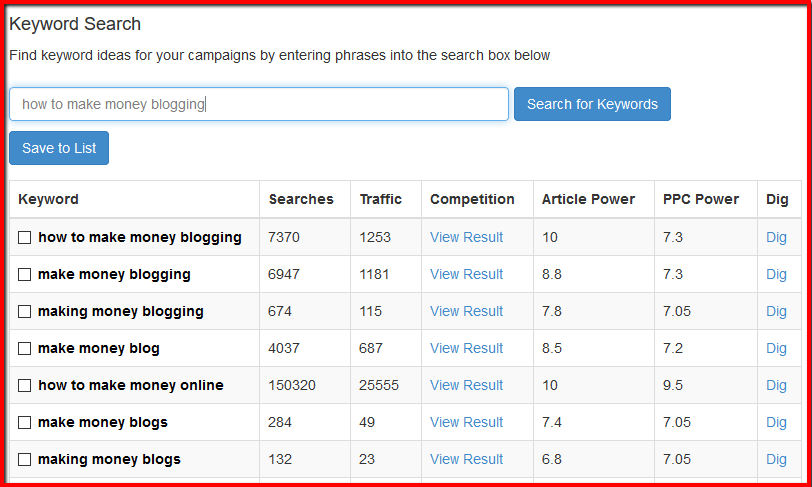Select the 'make money blogs' checkbox
The image size is (812, 487).
coord(24,423)
